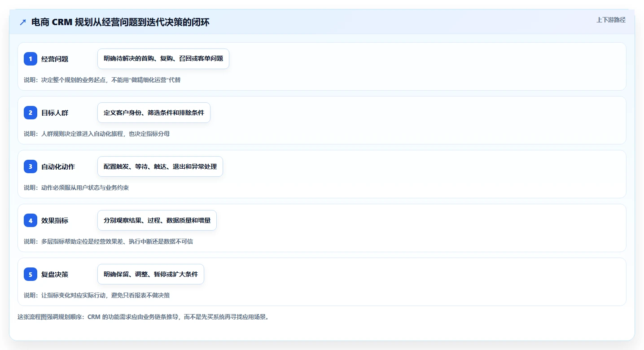Click the footer text 这张流程图强调规划顺序
Viewport: 644px width, 350px height.
[49, 317]
